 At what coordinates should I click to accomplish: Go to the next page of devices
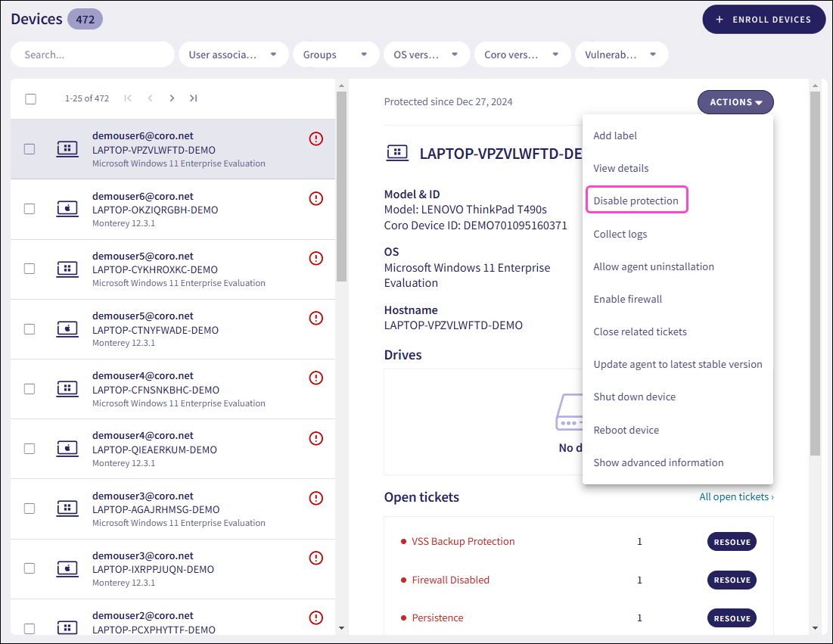coord(172,98)
